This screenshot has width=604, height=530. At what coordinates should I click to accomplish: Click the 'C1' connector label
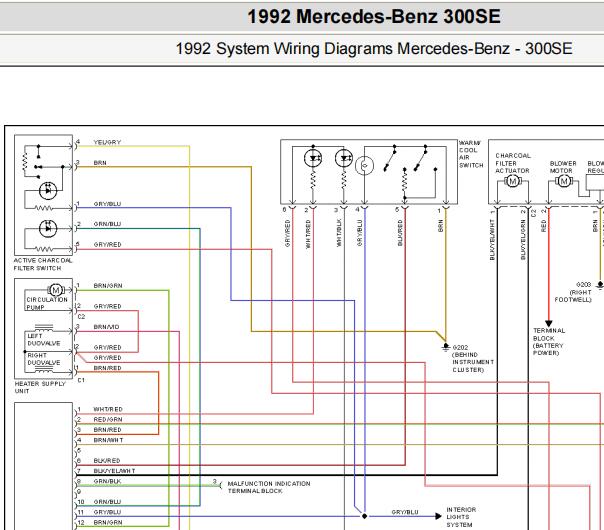click(x=81, y=380)
